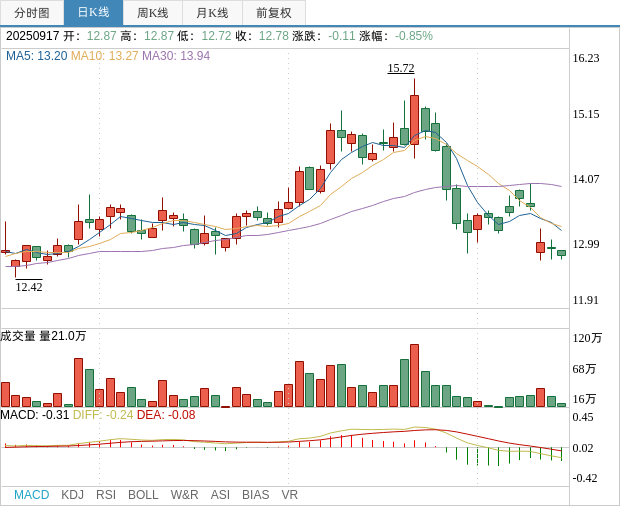The height and width of the screenshot is (506, 620).
Task: Switch to the 月K线 tab
Action: coord(212,13)
